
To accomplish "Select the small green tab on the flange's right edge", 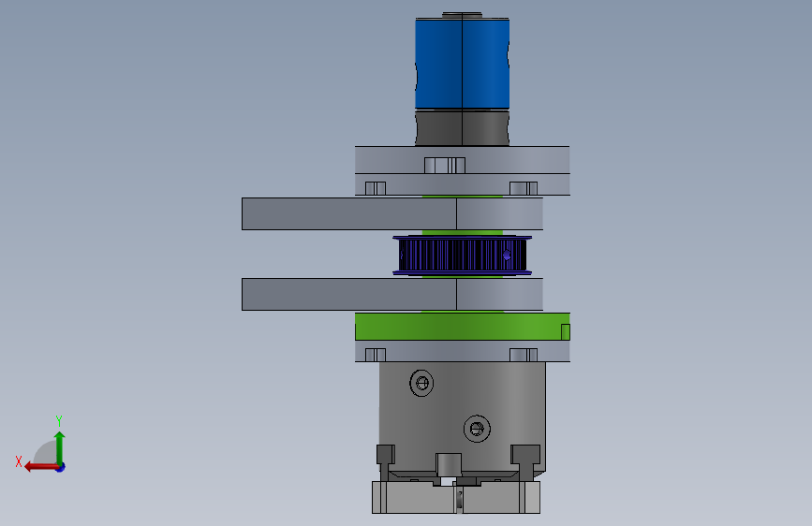I will [566, 332].
